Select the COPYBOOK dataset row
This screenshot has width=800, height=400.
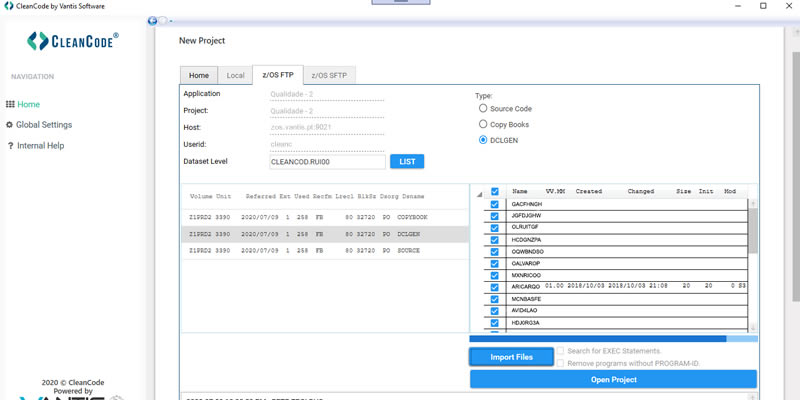[x=325, y=217]
